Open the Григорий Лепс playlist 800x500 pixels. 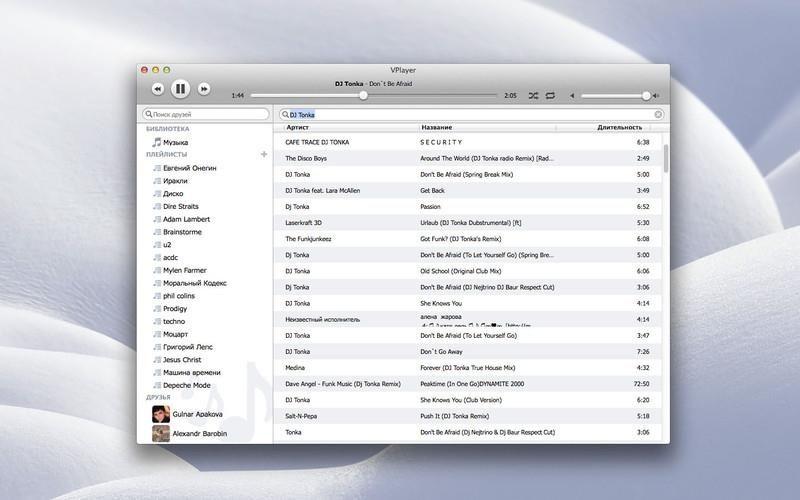pyautogui.click(x=188, y=346)
